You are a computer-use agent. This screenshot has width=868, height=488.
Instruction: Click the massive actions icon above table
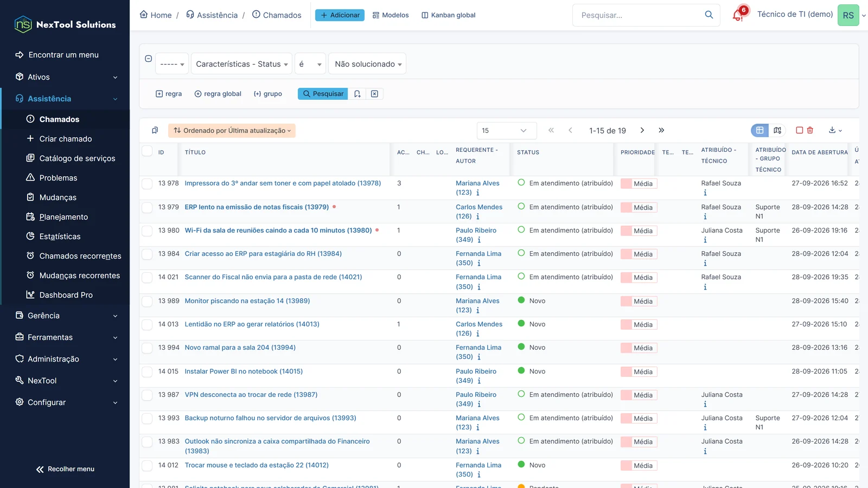(155, 130)
